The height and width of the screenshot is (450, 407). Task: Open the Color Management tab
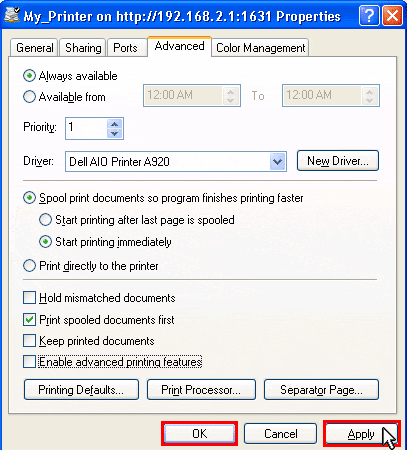pyautogui.click(x=260, y=48)
